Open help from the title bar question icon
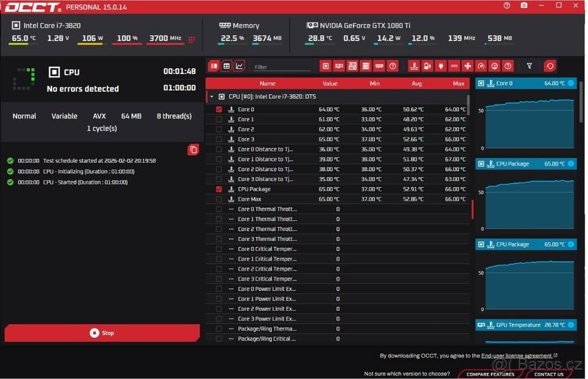588x379 pixels. [x=507, y=6]
